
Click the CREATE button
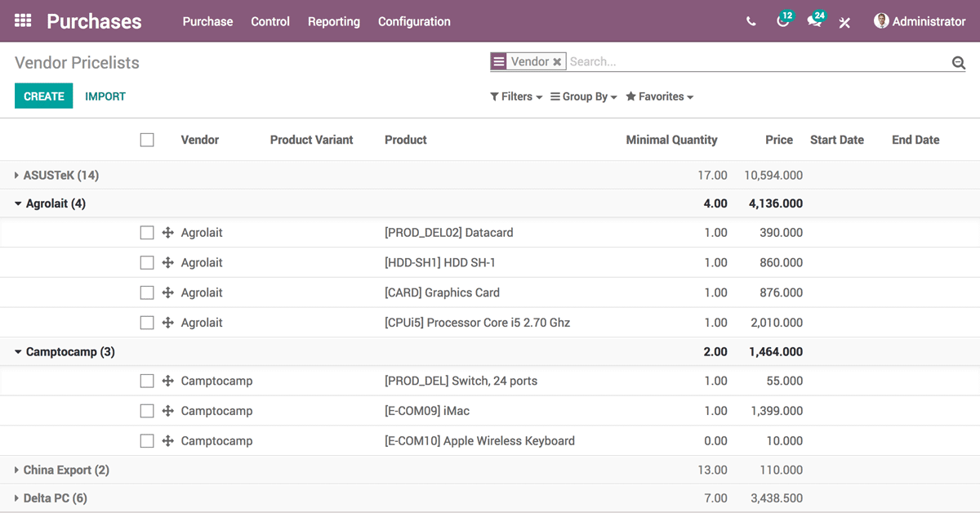(x=43, y=96)
